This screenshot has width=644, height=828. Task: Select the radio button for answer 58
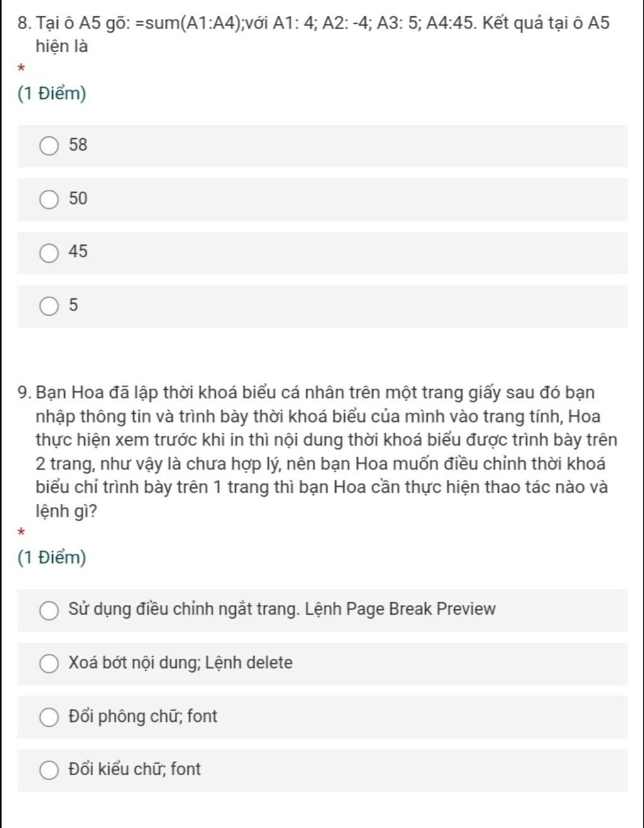49,146
